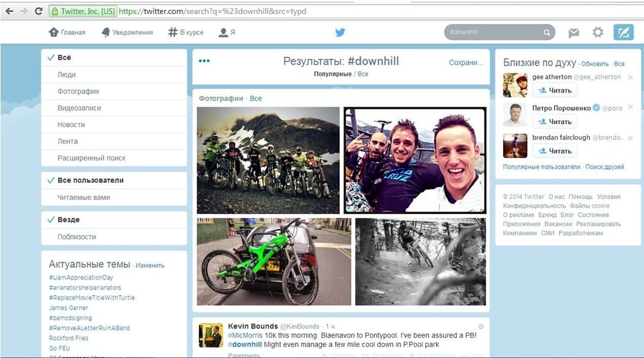Open Уведомления notifications tab
This screenshot has width=644, height=358.
click(127, 32)
